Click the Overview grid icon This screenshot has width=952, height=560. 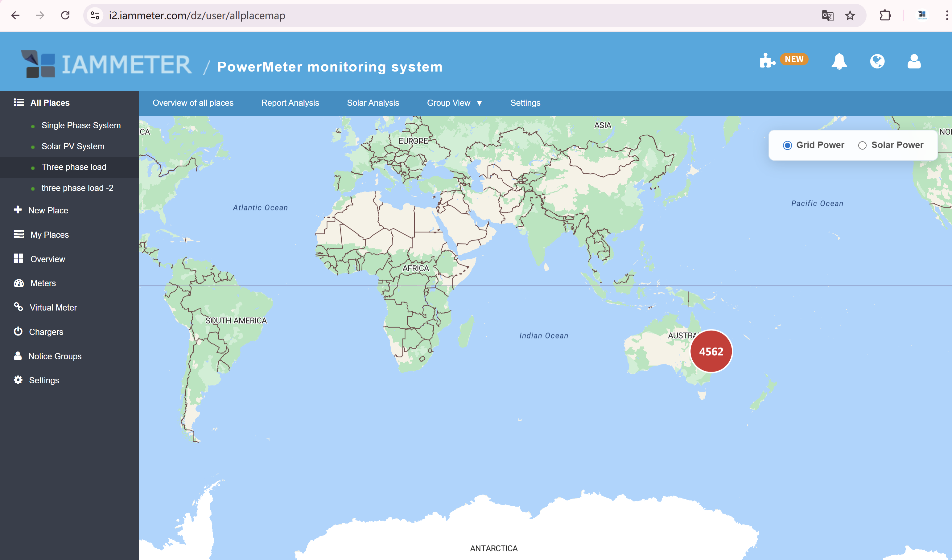pos(19,258)
